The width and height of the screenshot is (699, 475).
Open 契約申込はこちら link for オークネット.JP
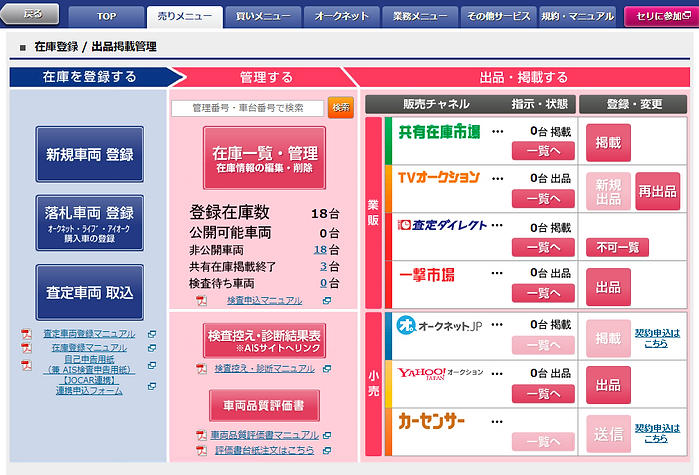657,338
